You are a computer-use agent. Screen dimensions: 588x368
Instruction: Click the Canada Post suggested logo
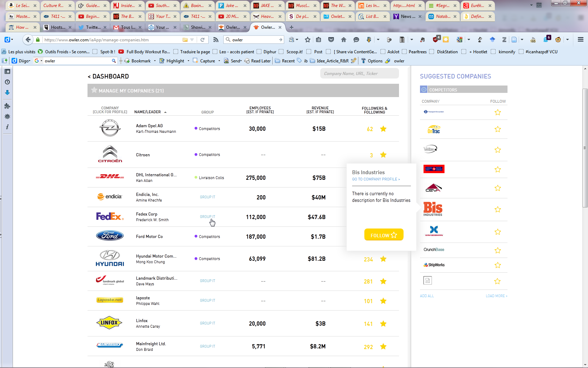pyautogui.click(x=434, y=169)
